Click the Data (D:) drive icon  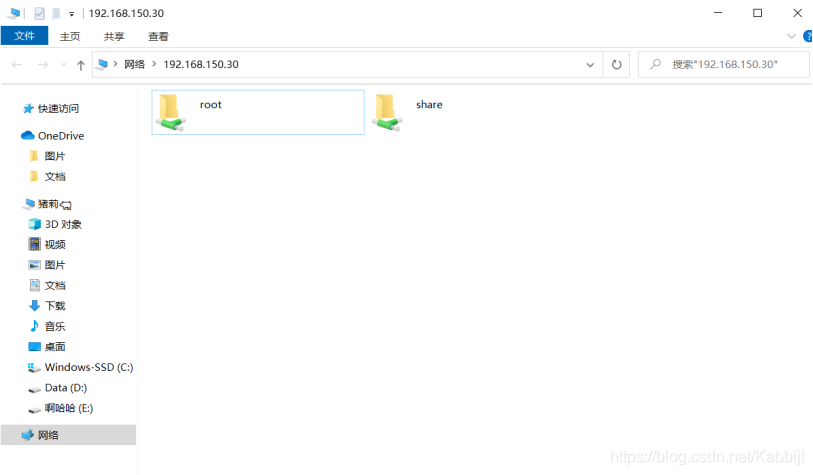[34, 388]
